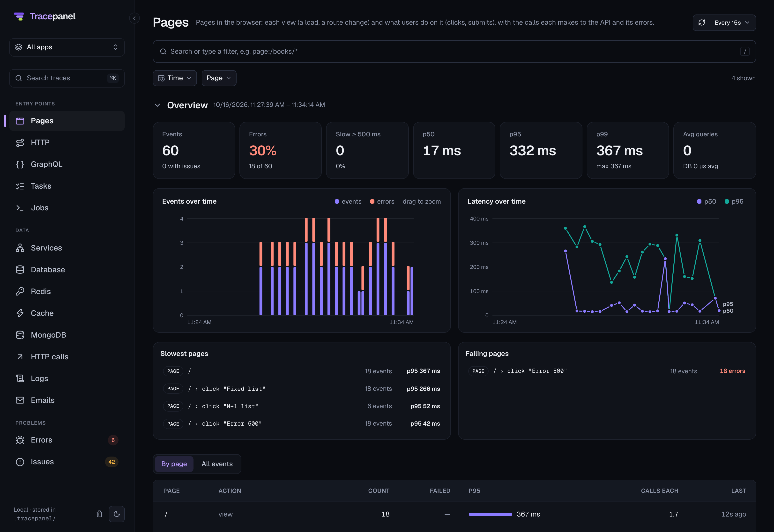The width and height of the screenshot is (774, 532).
Task: Open the Cache data view
Action: (x=67, y=313)
